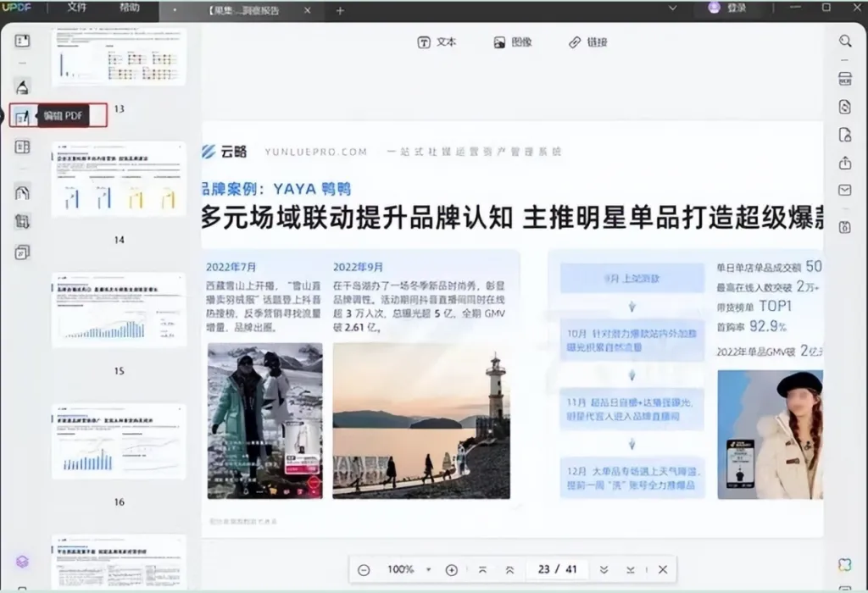The image size is (868, 593).
Task: Open the partially visible thumbnail below page 16
Action: pos(119,563)
